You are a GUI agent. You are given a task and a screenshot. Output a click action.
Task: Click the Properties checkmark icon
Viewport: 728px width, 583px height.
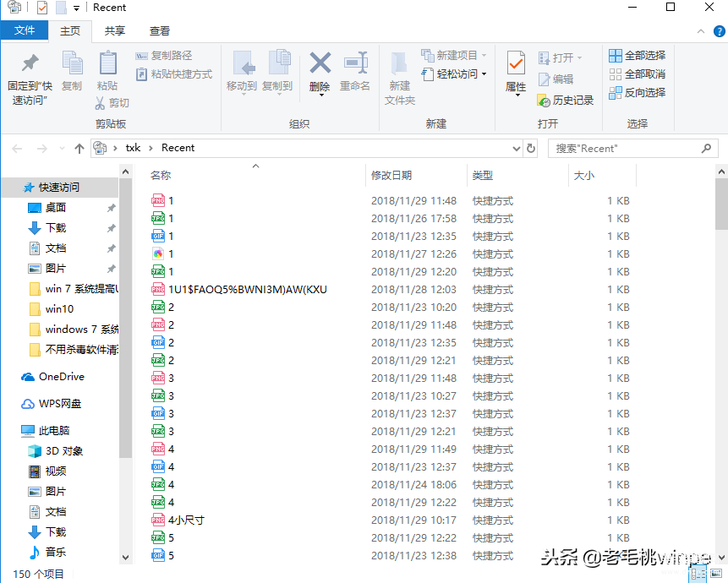pyautogui.click(x=516, y=63)
